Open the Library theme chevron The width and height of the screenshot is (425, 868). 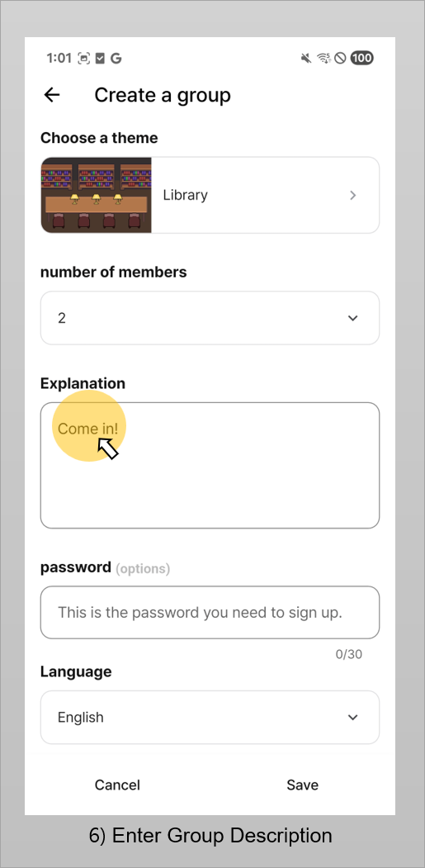coord(353,195)
